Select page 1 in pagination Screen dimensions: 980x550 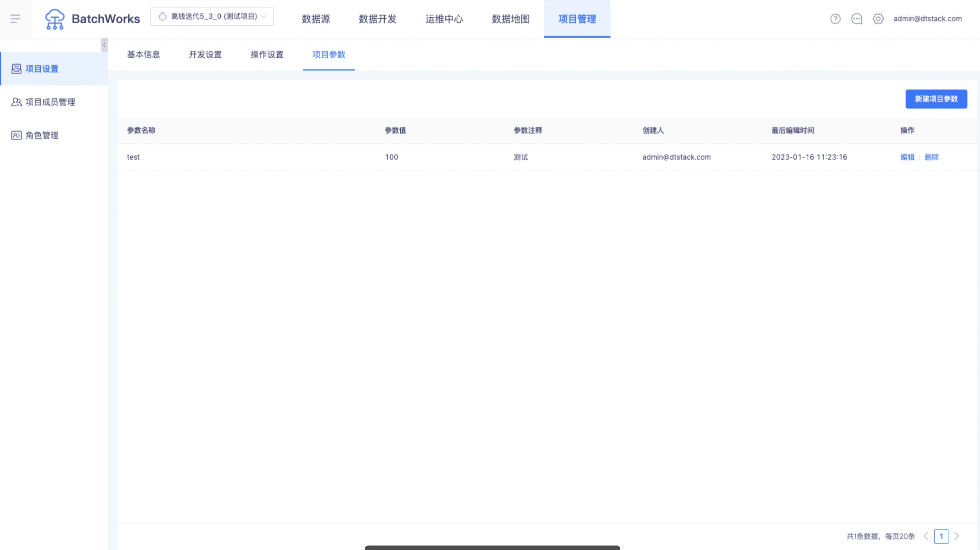[x=941, y=536]
